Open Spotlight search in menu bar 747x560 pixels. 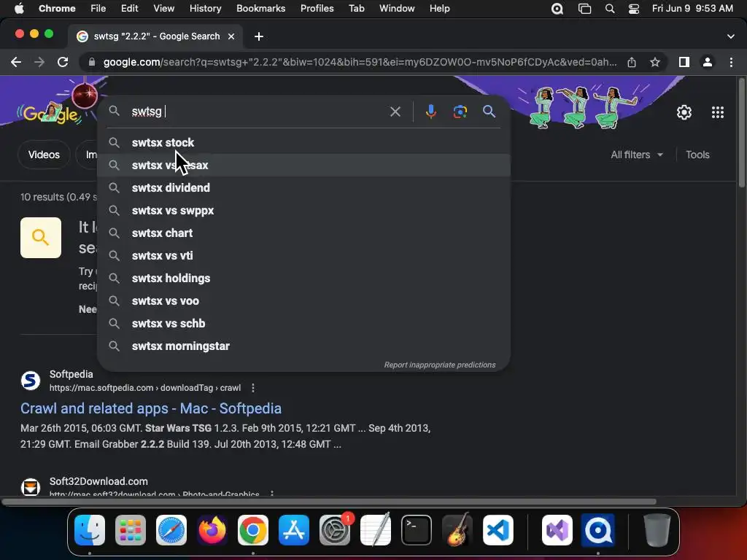point(610,9)
